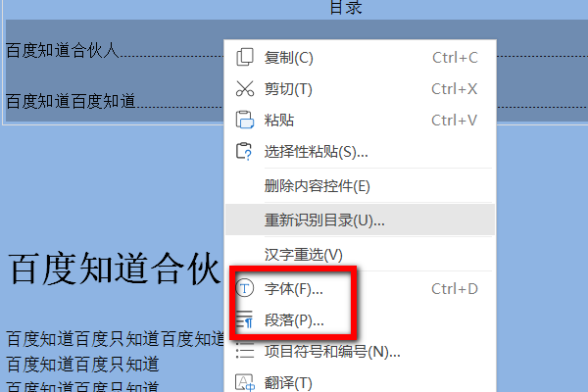
Task: Click TOC entry 百度知道百度知道
Action: pos(71,101)
